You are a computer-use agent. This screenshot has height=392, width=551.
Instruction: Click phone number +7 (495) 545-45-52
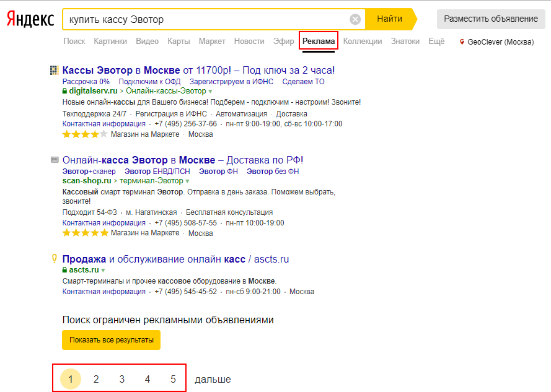coord(185,292)
